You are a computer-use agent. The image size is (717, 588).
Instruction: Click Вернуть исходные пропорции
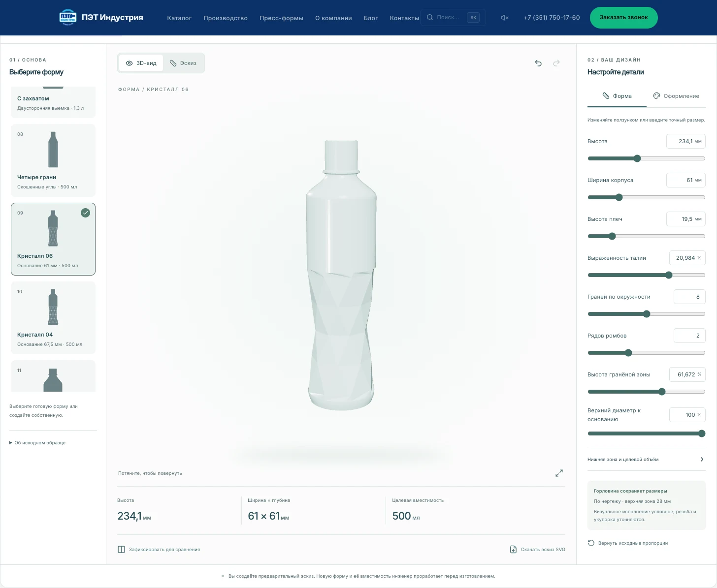click(628, 543)
